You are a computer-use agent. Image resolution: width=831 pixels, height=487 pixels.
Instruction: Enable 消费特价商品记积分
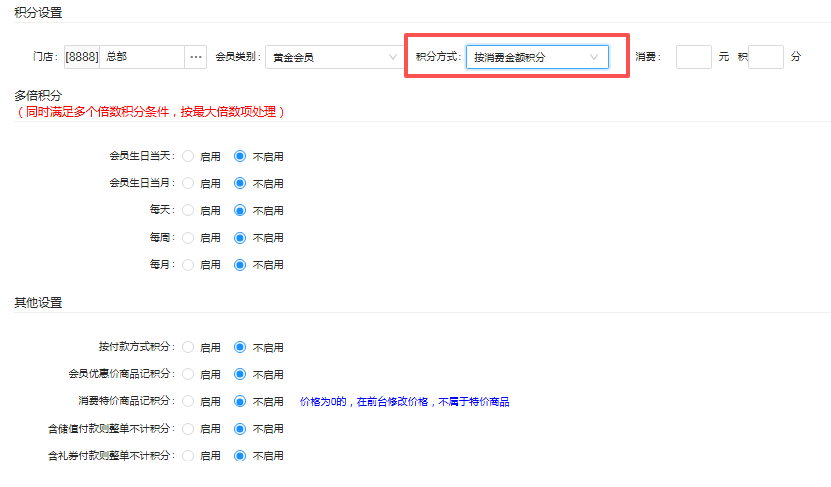(188, 401)
